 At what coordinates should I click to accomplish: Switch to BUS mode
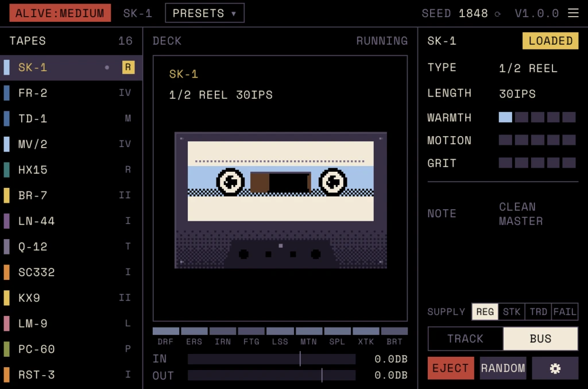tap(540, 339)
